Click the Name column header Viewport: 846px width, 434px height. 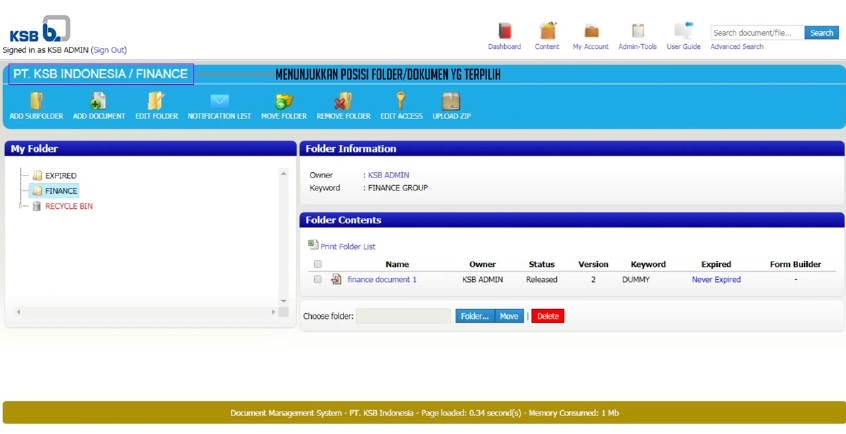(397, 265)
